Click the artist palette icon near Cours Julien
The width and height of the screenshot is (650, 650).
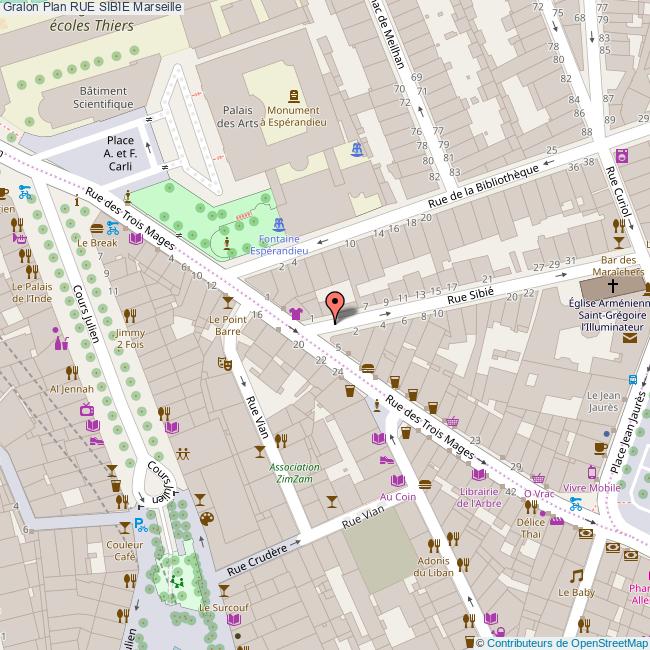[207, 518]
